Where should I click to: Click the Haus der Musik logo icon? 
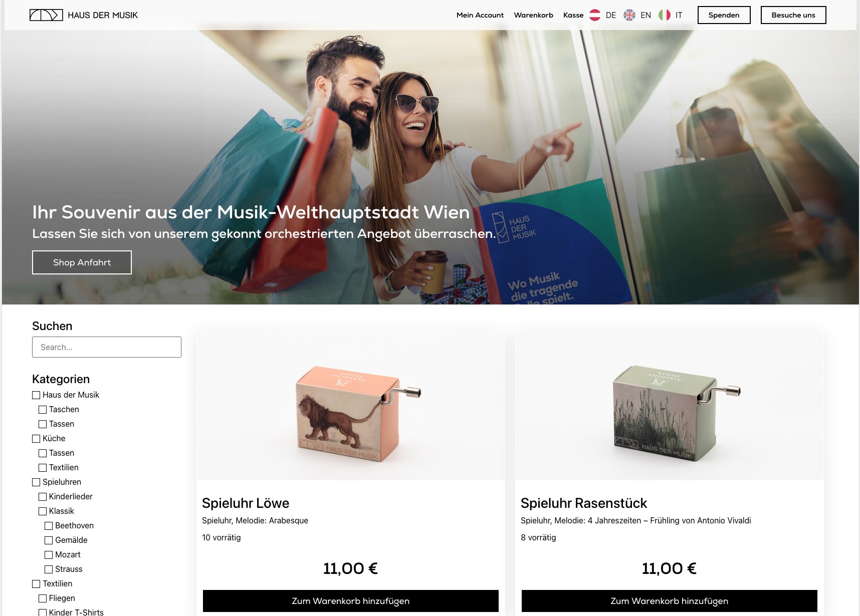(x=46, y=15)
